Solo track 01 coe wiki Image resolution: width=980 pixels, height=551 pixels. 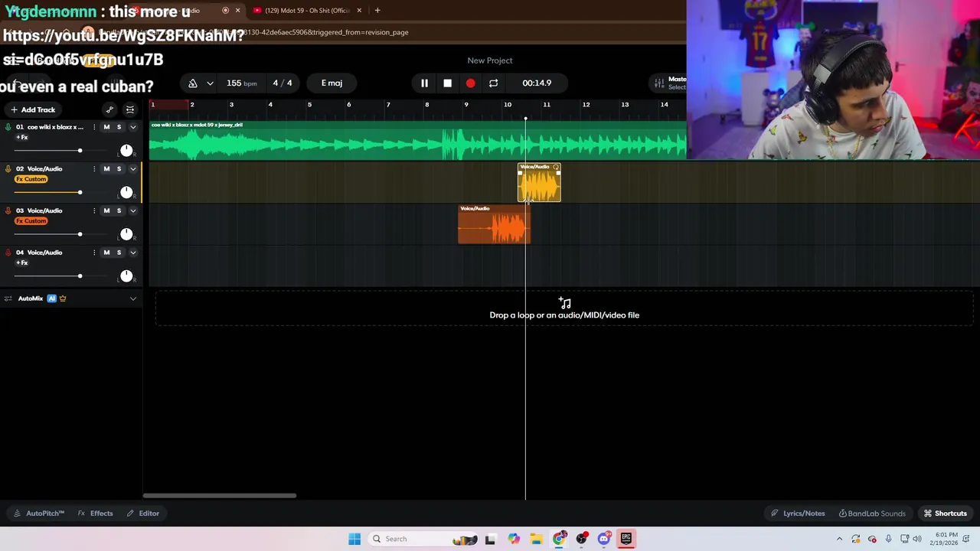pyautogui.click(x=119, y=127)
